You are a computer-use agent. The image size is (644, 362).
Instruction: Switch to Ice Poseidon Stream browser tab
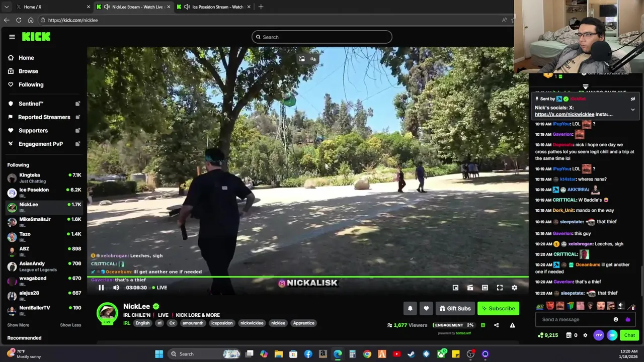point(214,7)
